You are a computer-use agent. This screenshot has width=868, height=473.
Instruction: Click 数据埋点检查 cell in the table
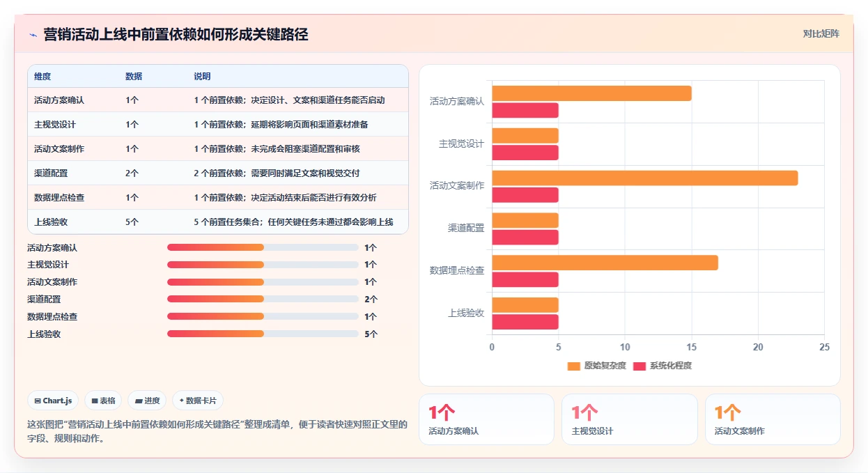59,198
